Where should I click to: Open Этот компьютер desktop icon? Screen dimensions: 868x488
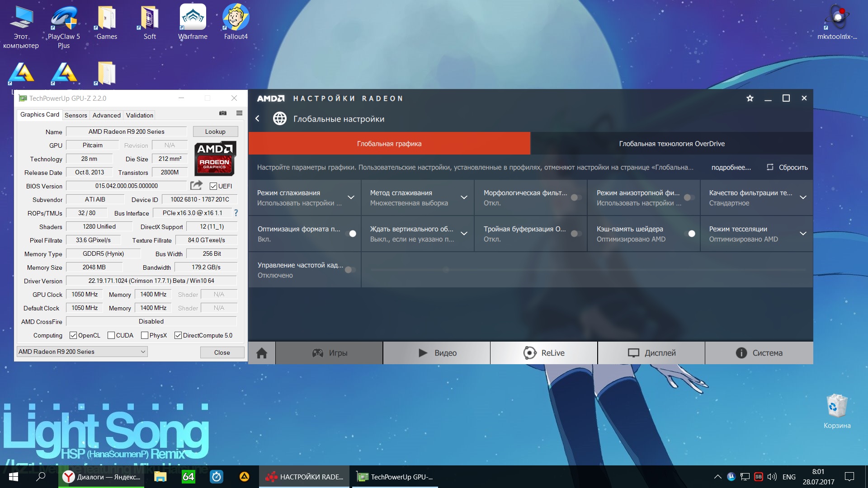coord(21,27)
